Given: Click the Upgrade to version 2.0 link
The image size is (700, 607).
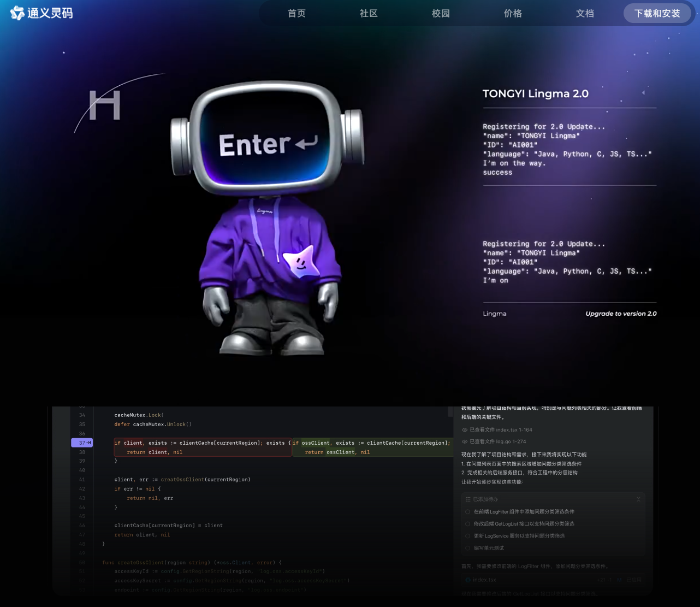Looking at the screenshot, I should click(621, 314).
